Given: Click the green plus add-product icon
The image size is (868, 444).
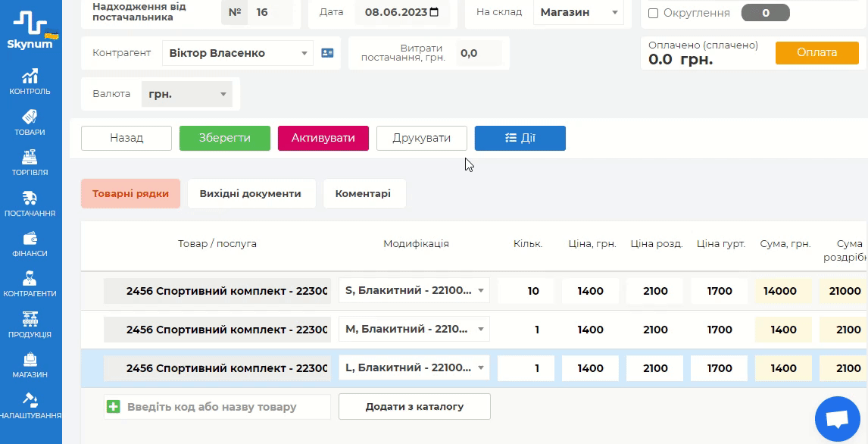Looking at the screenshot, I should point(113,407).
